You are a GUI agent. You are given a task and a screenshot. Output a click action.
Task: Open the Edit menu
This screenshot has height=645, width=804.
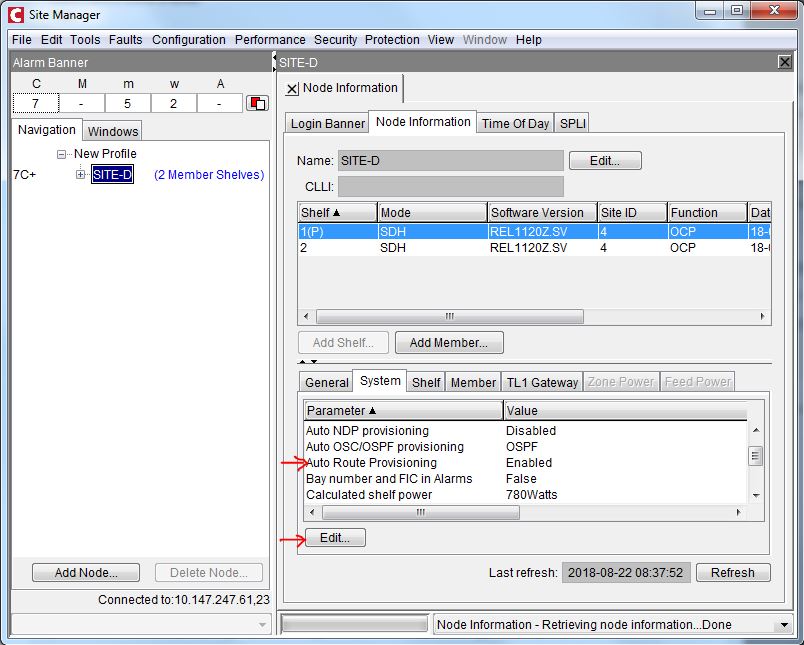tap(51, 39)
